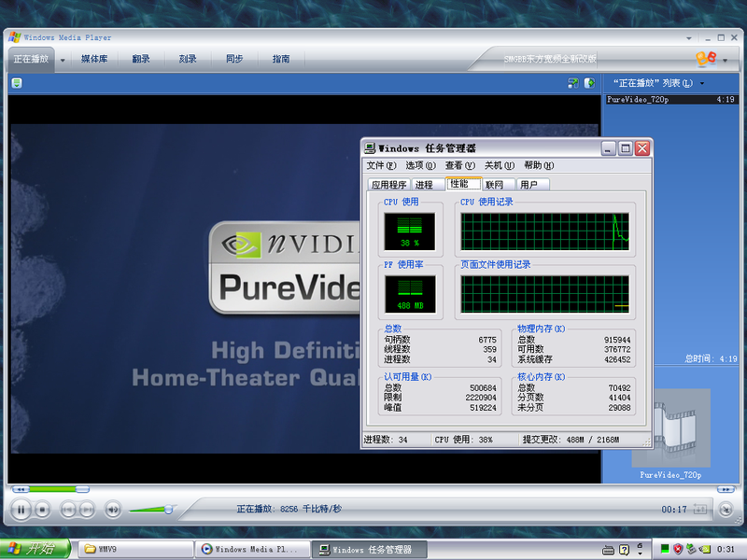Open the 文件 menu in Task Manager
This screenshot has width=747, height=560.
381,165
